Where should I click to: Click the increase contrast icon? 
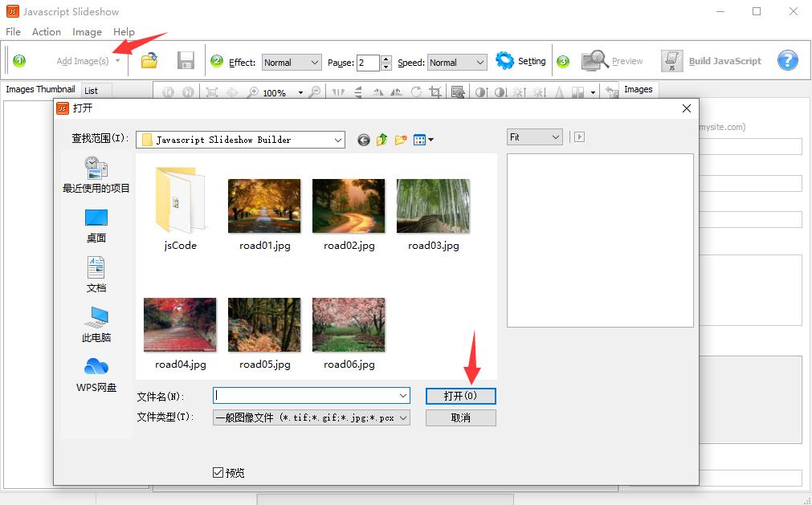[481, 92]
